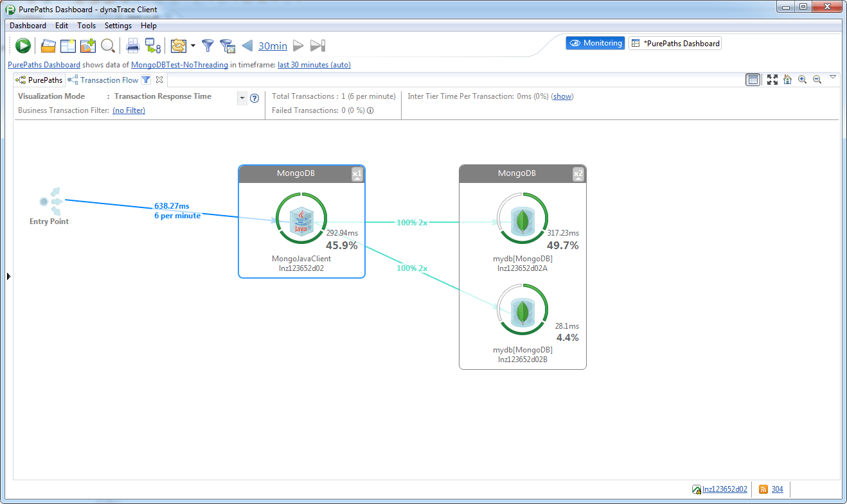
Task: Click the add dashlet icon with green plus
Action: pos(87,46)
